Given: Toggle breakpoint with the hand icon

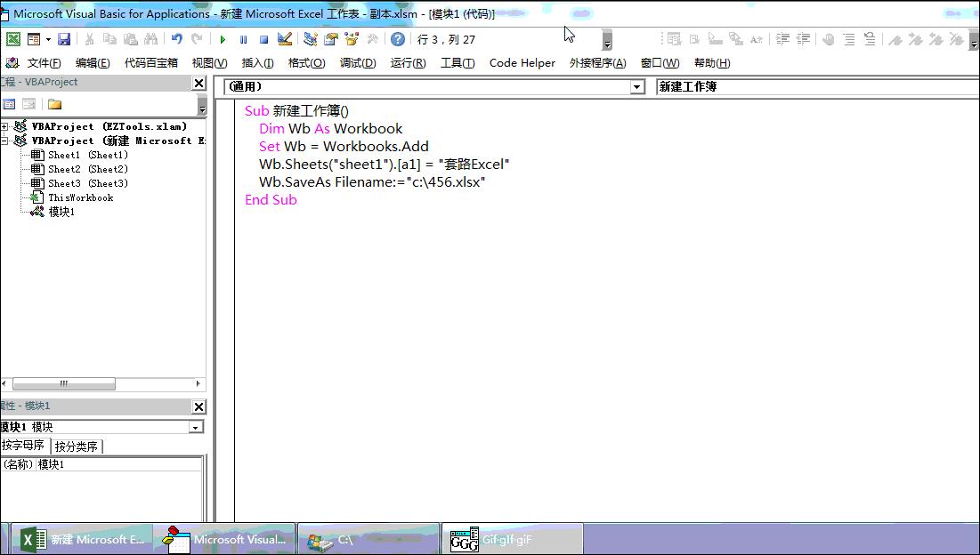Looking at the screenshot, I should pyautogui.click(x=828, y=39).
